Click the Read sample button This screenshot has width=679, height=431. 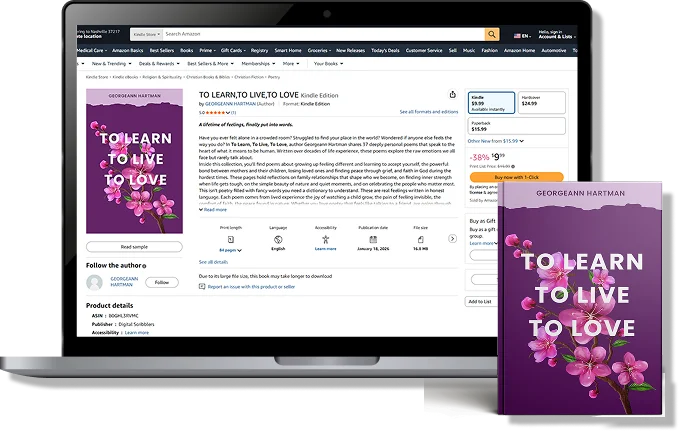click(x=134, y=247)
